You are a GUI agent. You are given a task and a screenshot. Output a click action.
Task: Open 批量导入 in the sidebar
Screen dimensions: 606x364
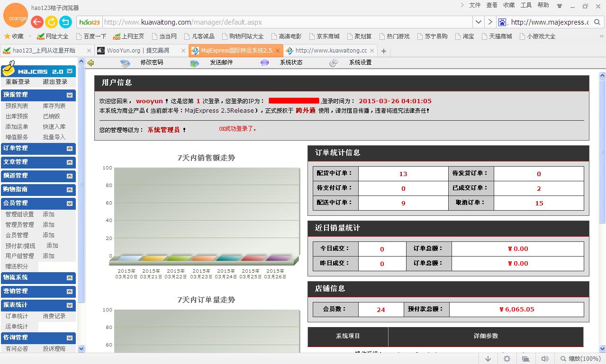point(54,137)
